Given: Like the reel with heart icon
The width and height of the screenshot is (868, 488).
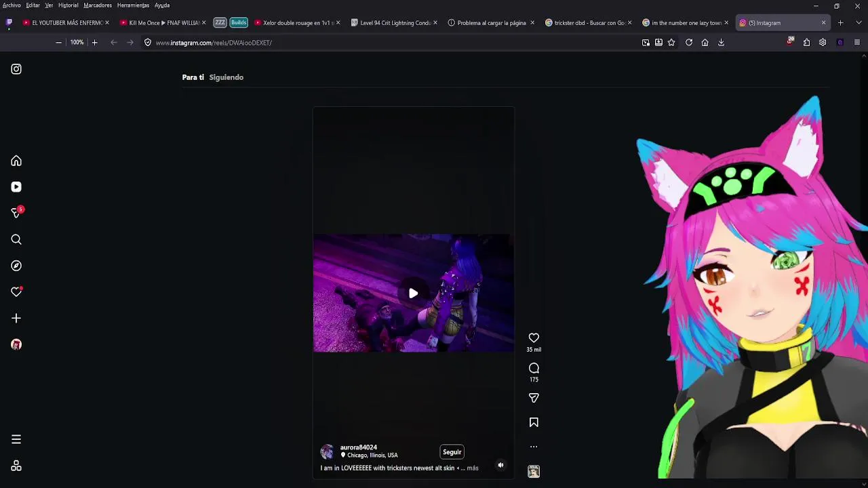Looking at the screenshot, I should [534, 338].
